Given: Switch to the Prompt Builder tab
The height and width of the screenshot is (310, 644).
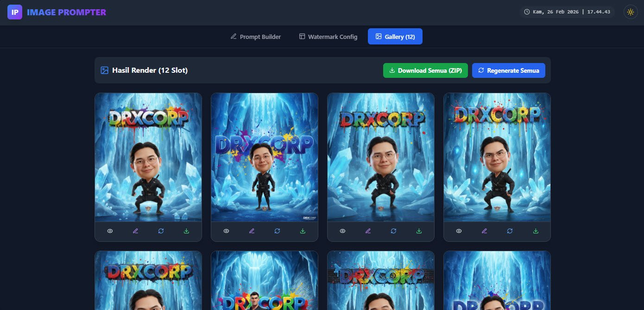Looking at the screenshot, I should click(255, 37).
